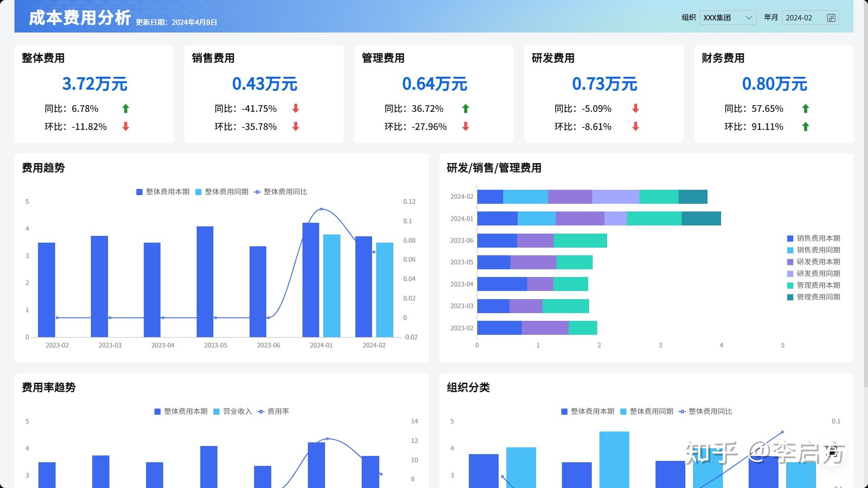Toggle 研发费用本期 legend item
Image resolution: width=868 pixels, height=488 pixels.
pos(814,262)
